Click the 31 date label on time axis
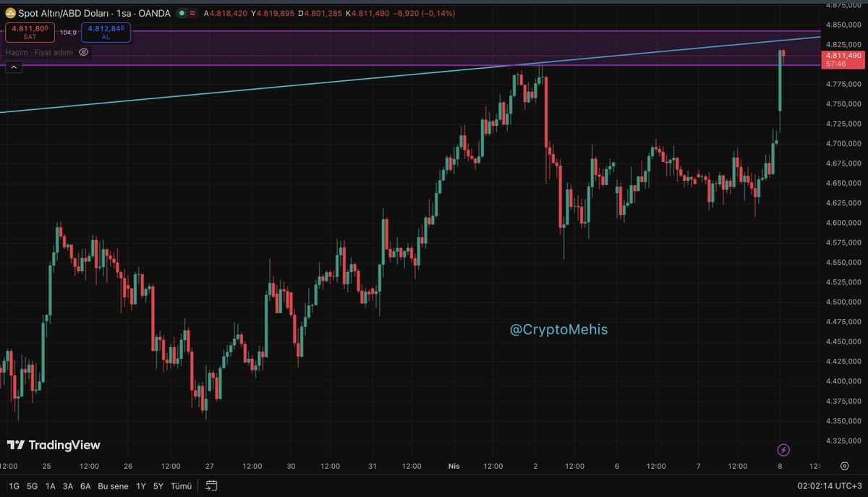868x497 pixels. pos(372,466)
